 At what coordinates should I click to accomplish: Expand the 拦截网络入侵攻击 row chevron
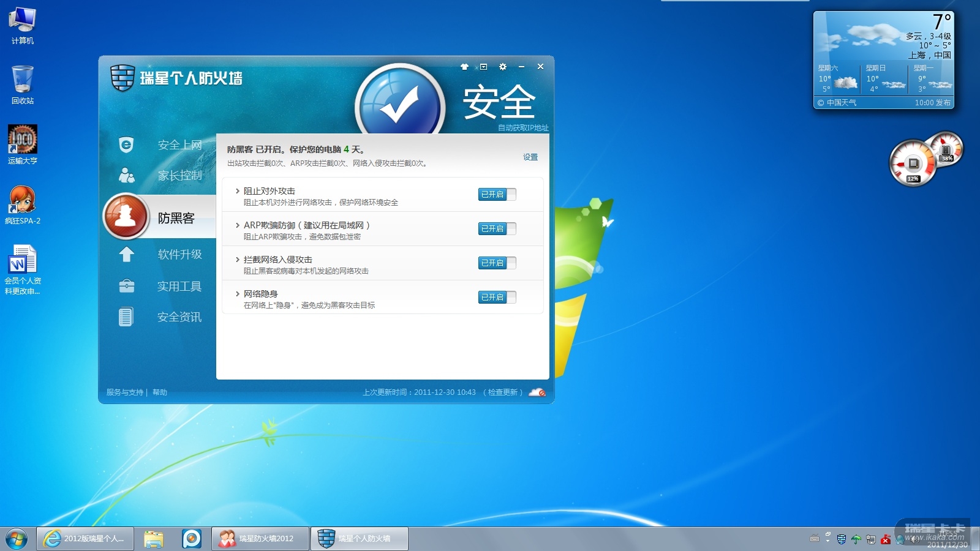click(x=238, y=260)
